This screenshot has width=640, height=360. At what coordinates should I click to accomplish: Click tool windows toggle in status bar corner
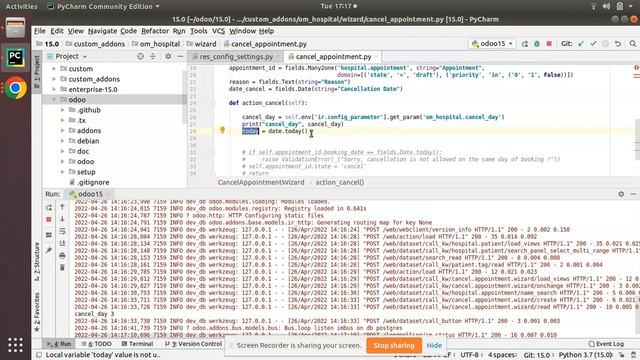tap(39, 355)
